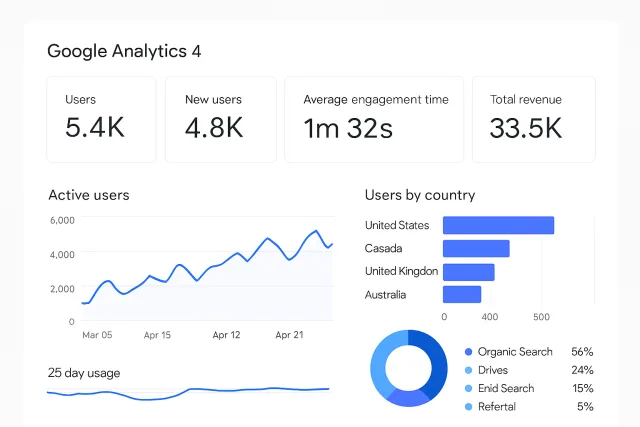
Task: Open the New users 4.8K card
Action: pyautogui.click(x=221, y=119)
